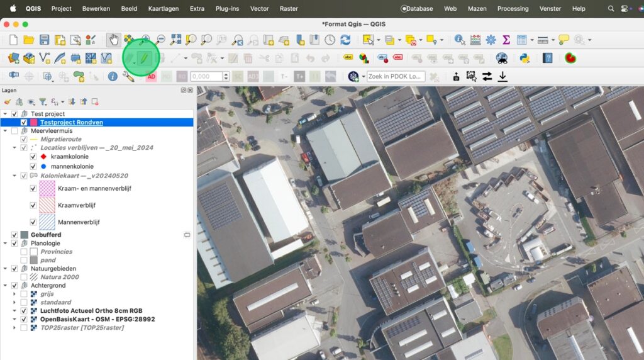Toggle Luchtfoto Actueel Ortho 8cm RGB visibility
This screenshot has width=644, height=360.
[x=24, y=311]
